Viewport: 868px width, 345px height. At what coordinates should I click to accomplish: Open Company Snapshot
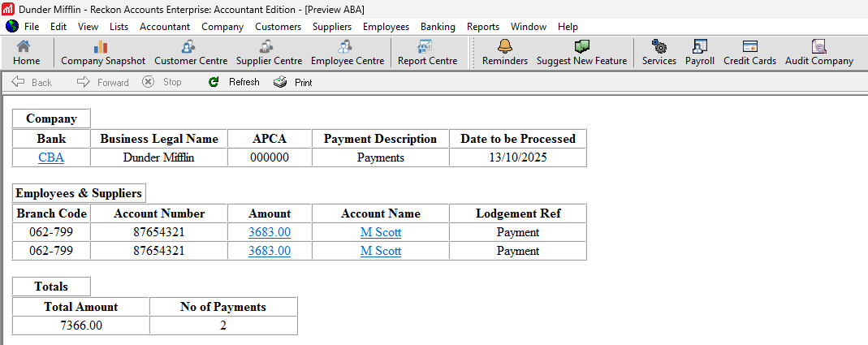103,53
